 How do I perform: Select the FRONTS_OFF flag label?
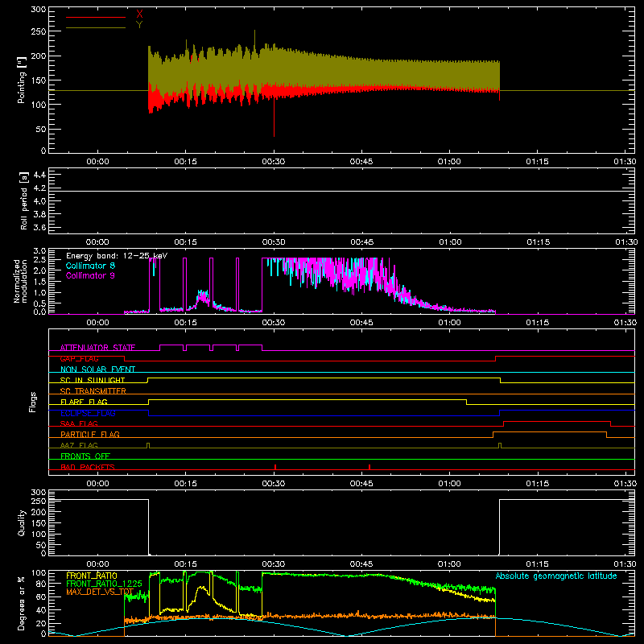click(85, 456)
